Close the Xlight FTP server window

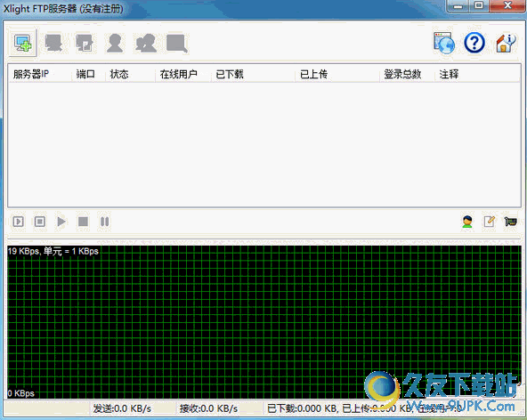coord(507,5)
